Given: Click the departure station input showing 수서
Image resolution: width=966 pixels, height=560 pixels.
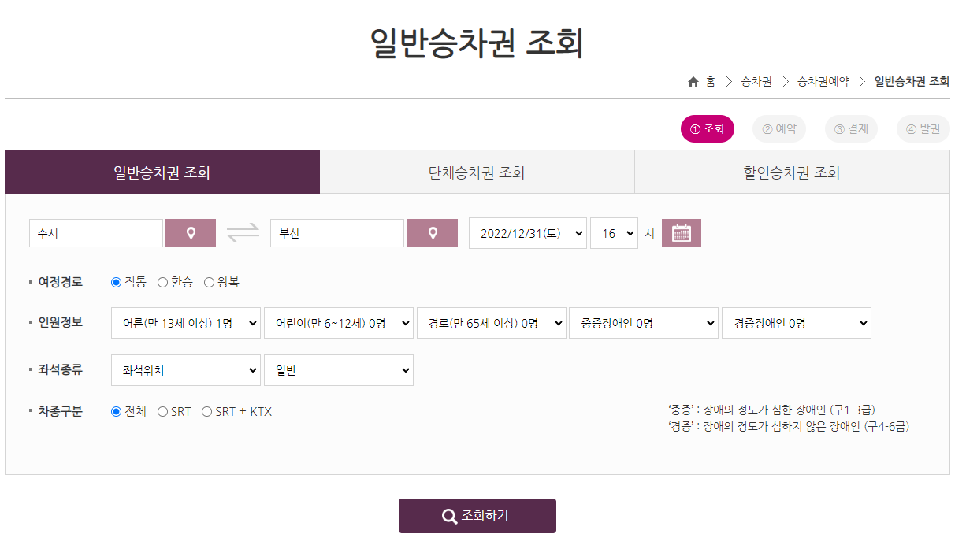Looking at the screenshot, I should [95, 232].
